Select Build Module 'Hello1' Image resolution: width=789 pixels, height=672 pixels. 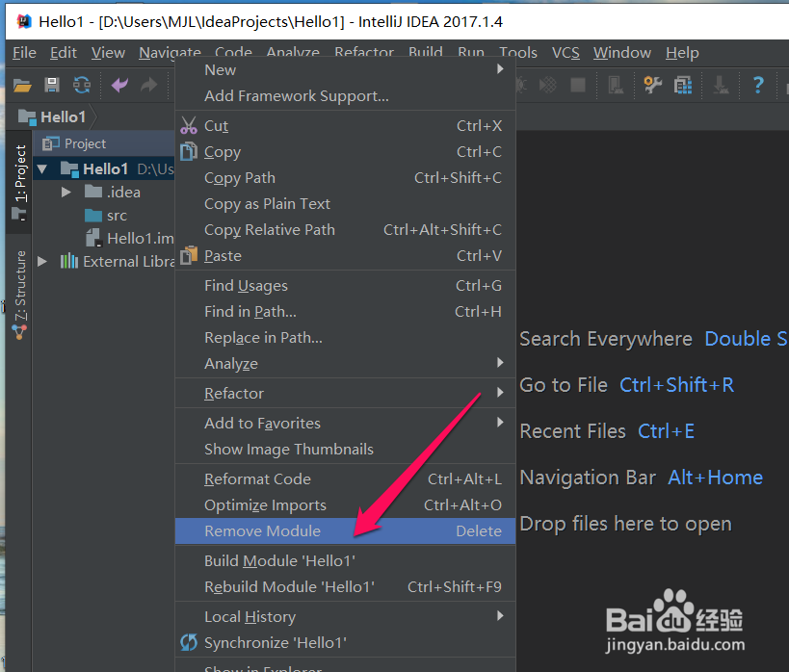(345, 561)
